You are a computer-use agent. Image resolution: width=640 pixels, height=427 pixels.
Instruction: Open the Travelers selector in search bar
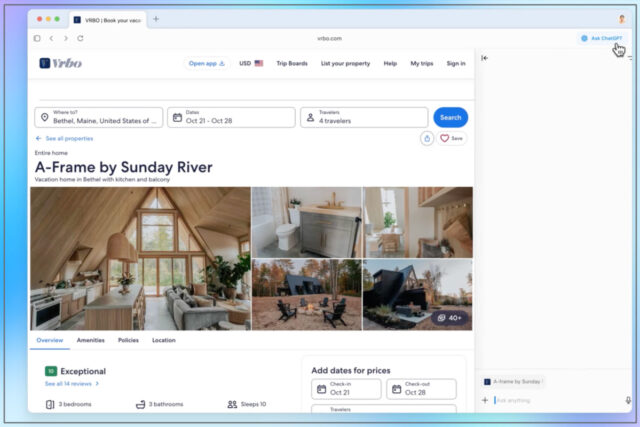coord(364,117)
